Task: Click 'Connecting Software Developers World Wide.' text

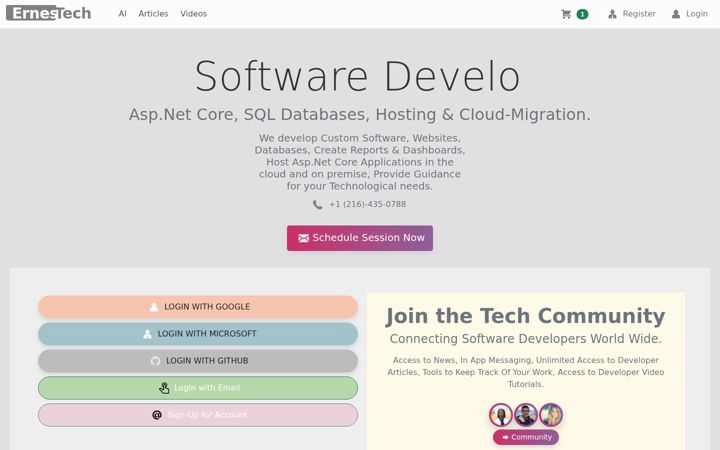Action: [x=526, y=339]
